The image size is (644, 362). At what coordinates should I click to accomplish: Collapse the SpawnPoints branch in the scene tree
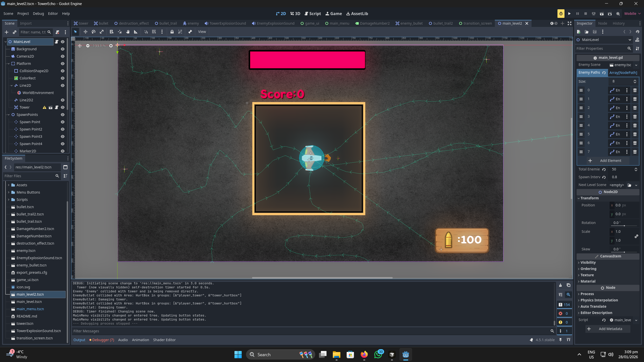9,115
